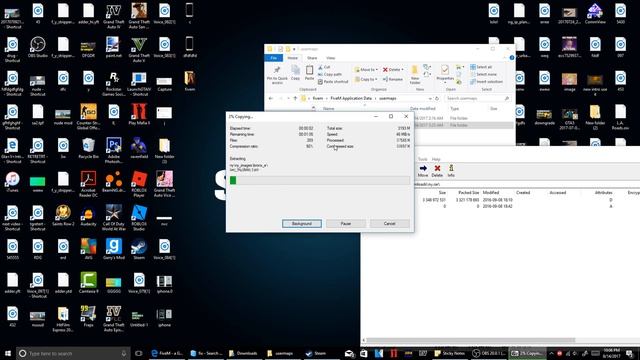Click Paste shortcut in Explorer ribbon
This screenshot has width=640, height=360.
pos(333,82)
